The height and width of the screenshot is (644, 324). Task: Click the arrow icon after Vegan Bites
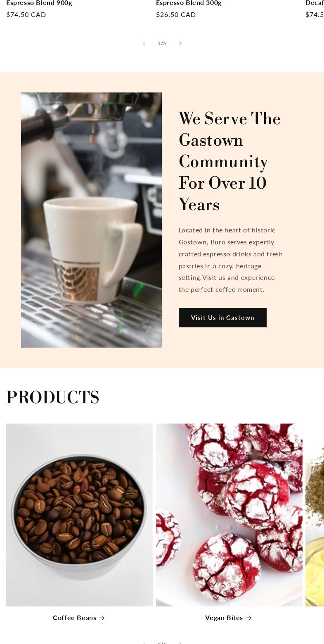click(249, 618)
